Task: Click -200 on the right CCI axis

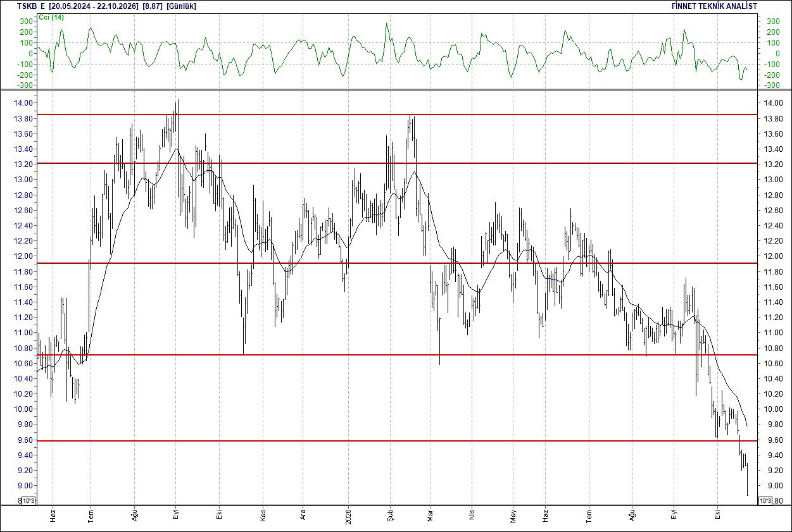Action: (x=772, y=75)
